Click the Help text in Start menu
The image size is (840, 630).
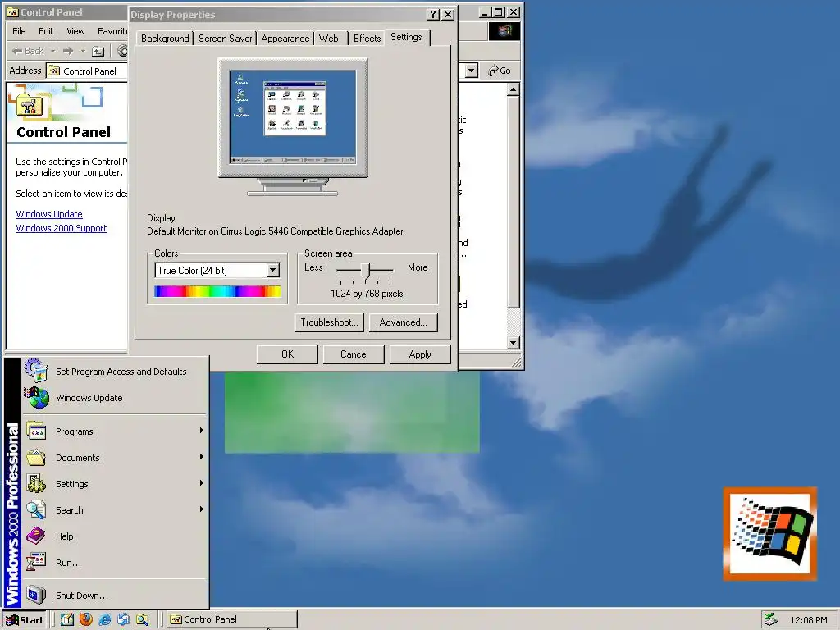pos(64,536)
